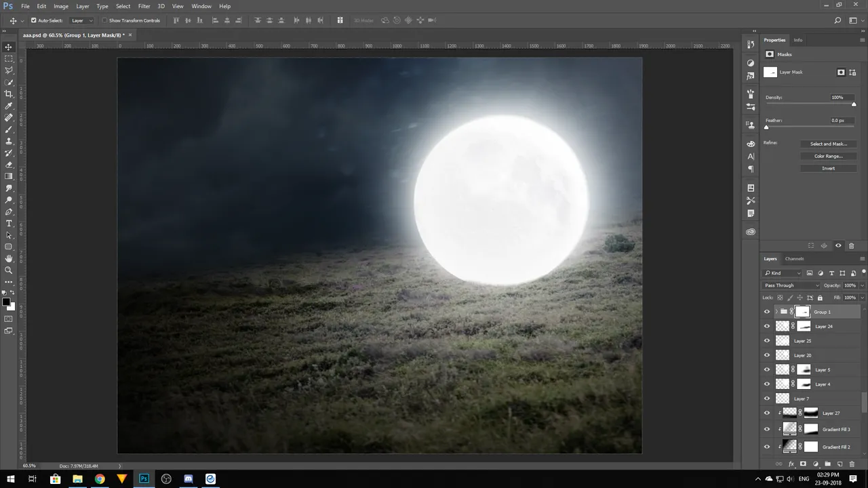
Task: Open the Opacity dropdown arrow
Action: point(862,285)
